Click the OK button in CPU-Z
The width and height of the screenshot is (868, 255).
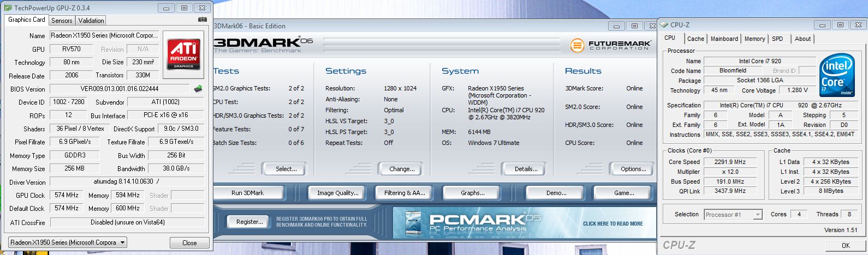[846, 246]
